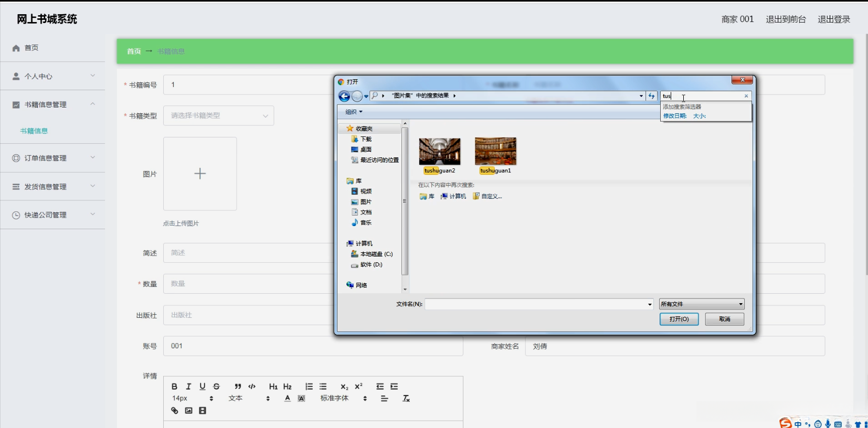Click the Sogou input method logo
This screenshot has width=868, height=428.
(x=785, y=423)
